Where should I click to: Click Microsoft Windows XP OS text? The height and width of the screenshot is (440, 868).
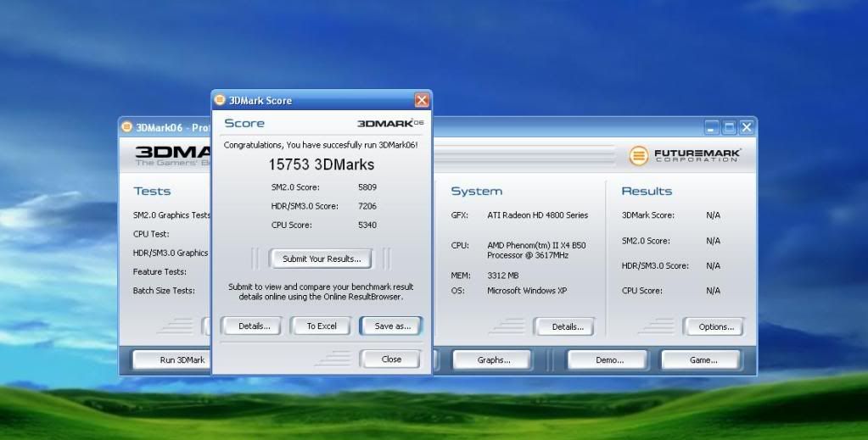click(527, 291)
